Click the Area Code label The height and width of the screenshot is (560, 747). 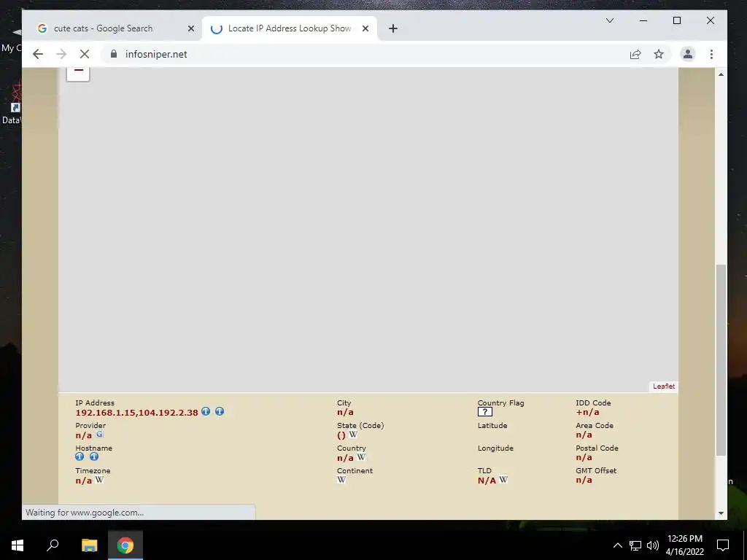click(595, 425)
